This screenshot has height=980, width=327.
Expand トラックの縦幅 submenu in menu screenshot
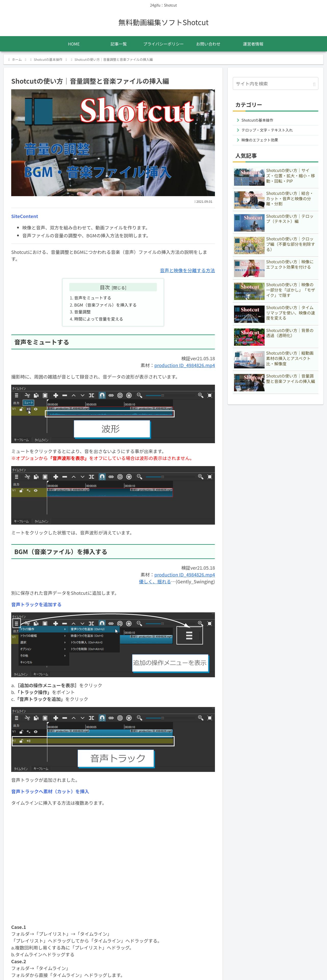(x=43, y=636)
